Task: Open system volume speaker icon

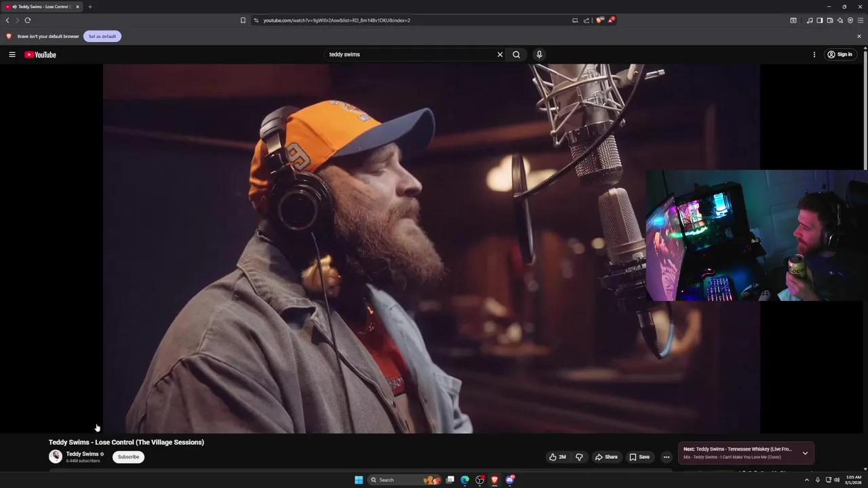Action: pyautogui.click(x=837, y=480)
